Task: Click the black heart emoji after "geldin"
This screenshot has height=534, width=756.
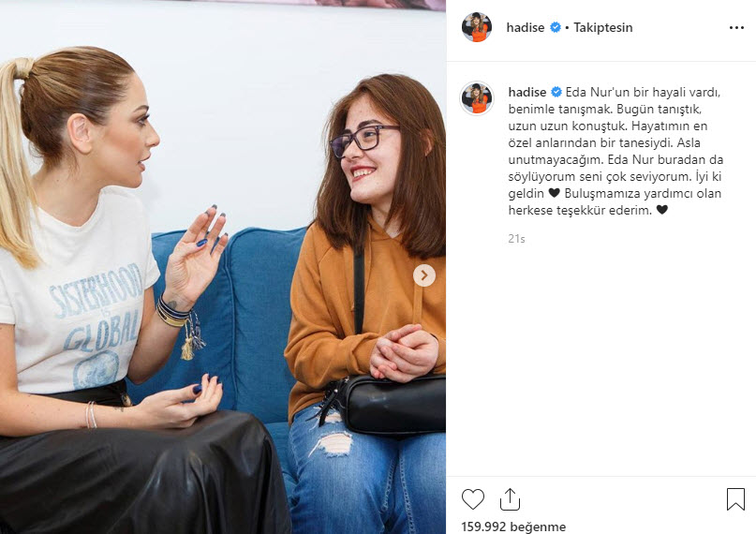Action: pos(554,193)
